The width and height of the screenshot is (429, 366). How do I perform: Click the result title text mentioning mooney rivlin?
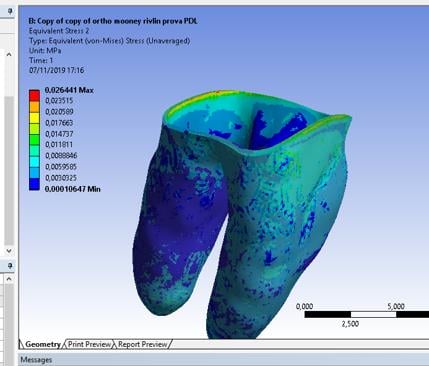[113, 21]
